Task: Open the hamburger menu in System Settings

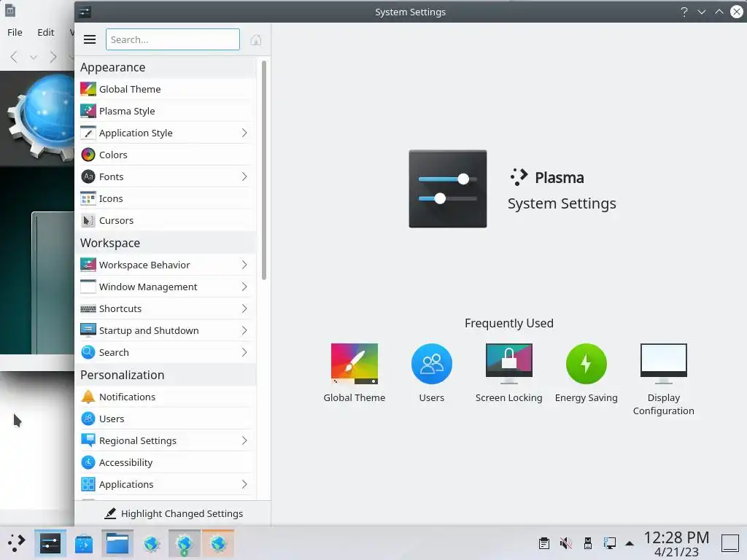Action: pos(90,39)
